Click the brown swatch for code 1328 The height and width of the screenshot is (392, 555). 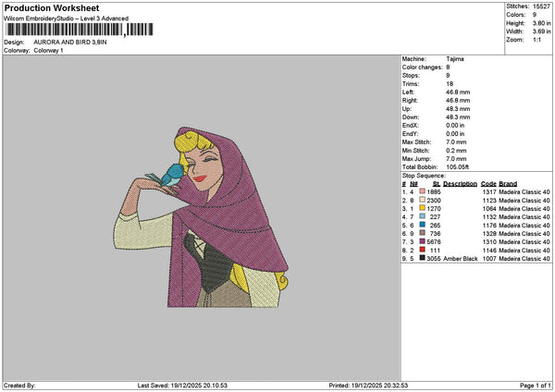(x=422, y=233)
